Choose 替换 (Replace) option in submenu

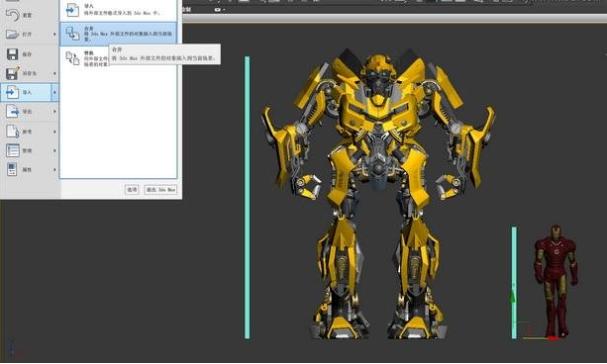point(85,58)
